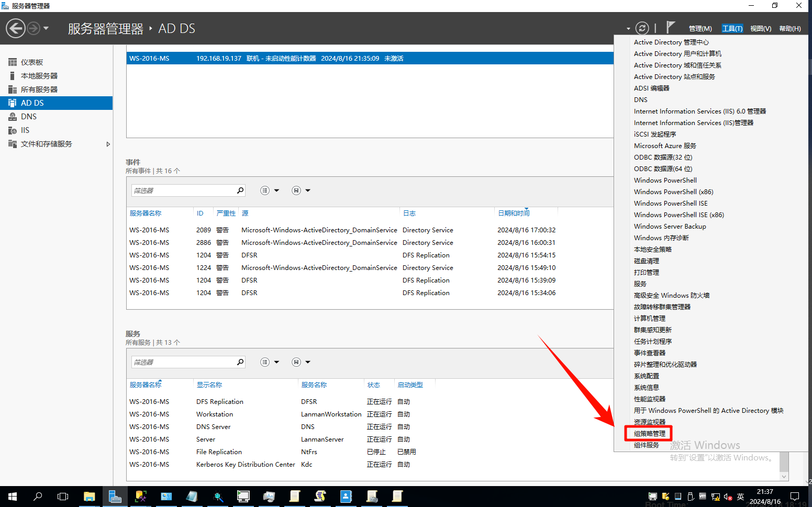Open 本地安全策略 from tools menu

(x=652, y=250)
